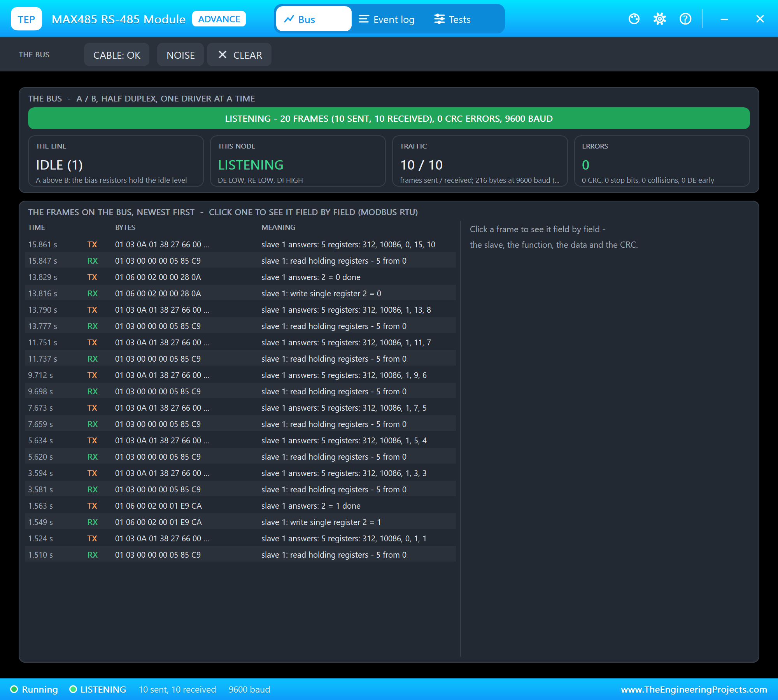
Task: Open the theme palette icon
Action: [634, 19]
